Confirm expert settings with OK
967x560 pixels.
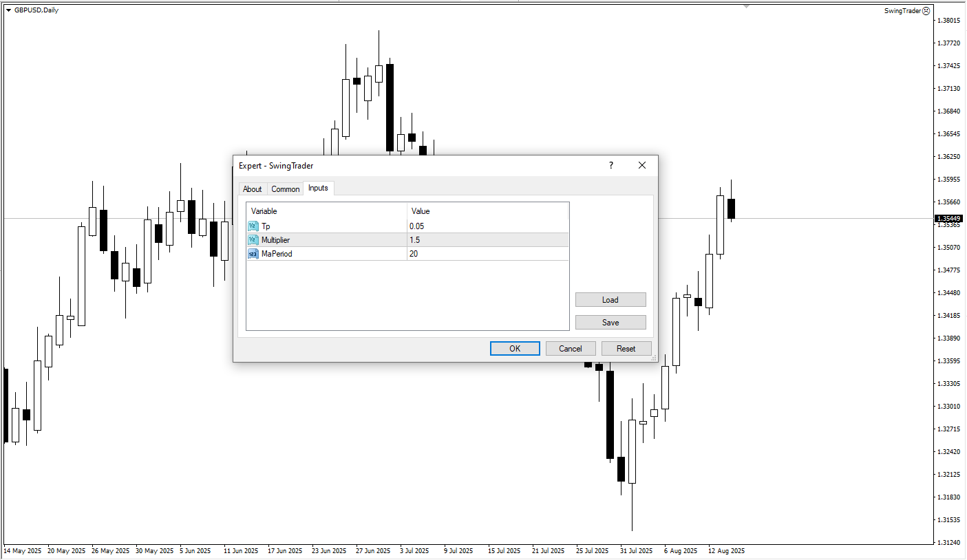[515, 349]
